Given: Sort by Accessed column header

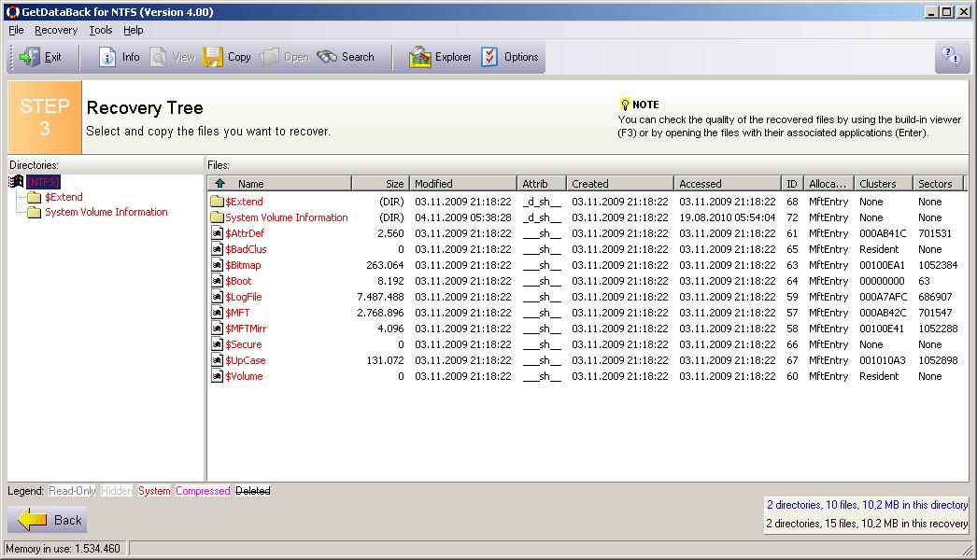Looking at the screenshot, I should click(727, 183).
